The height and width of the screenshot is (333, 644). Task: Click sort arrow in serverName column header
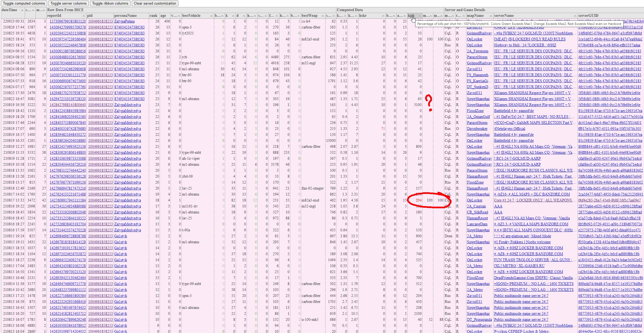point(574,16)
